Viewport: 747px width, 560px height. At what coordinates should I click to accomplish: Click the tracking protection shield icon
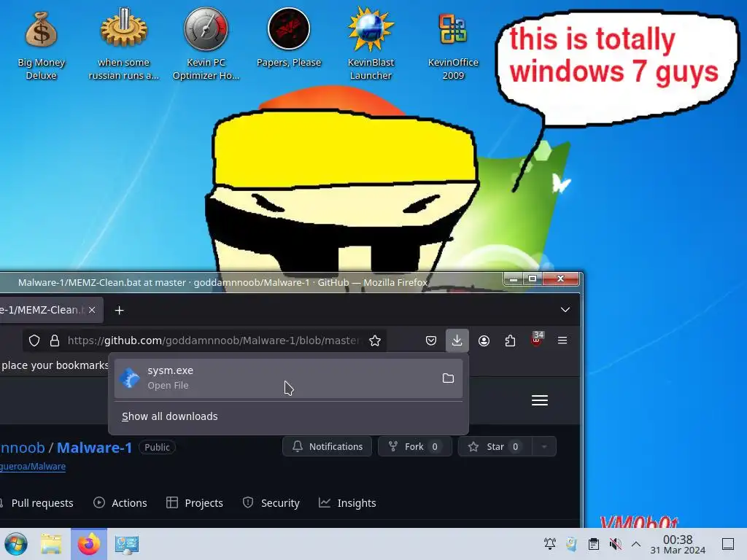[34, 341]
